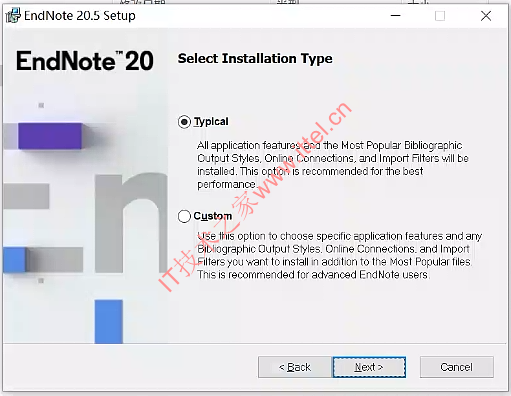
Task: Click the EndNote 20 logo
Action: (85, 61)
